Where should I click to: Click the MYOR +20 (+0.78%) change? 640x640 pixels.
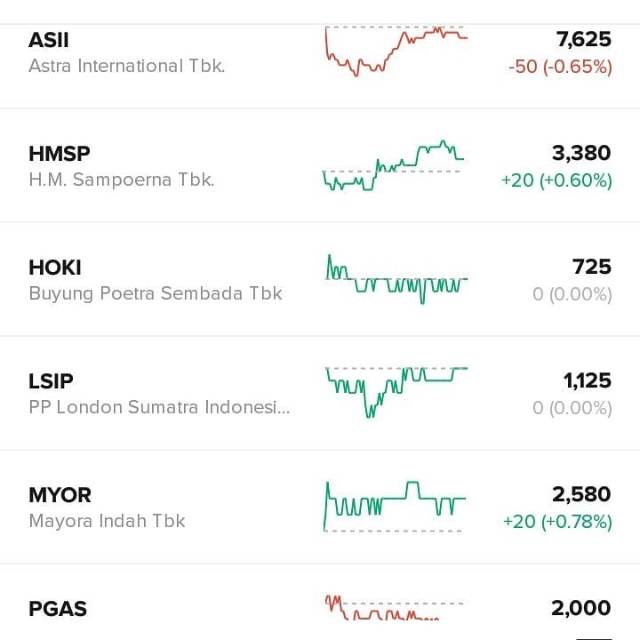[x=556, y=522]
